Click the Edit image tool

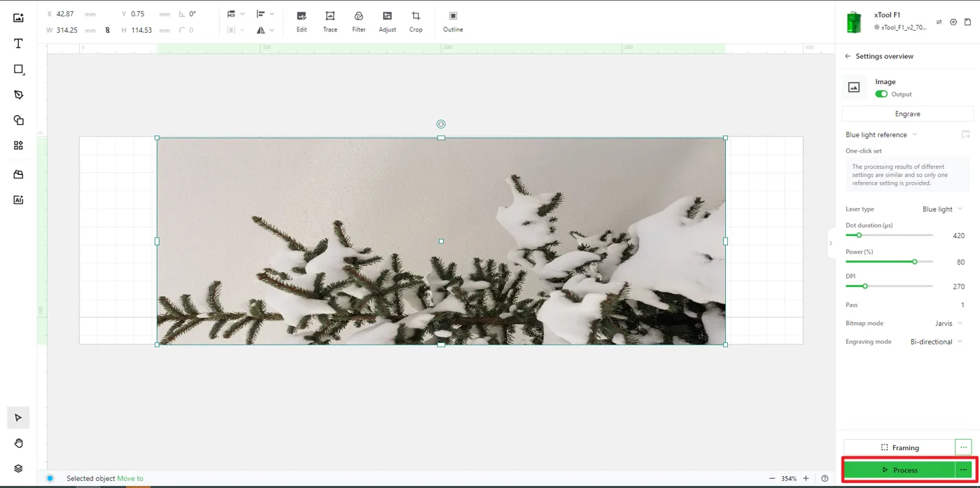click(x=302, y=22)
